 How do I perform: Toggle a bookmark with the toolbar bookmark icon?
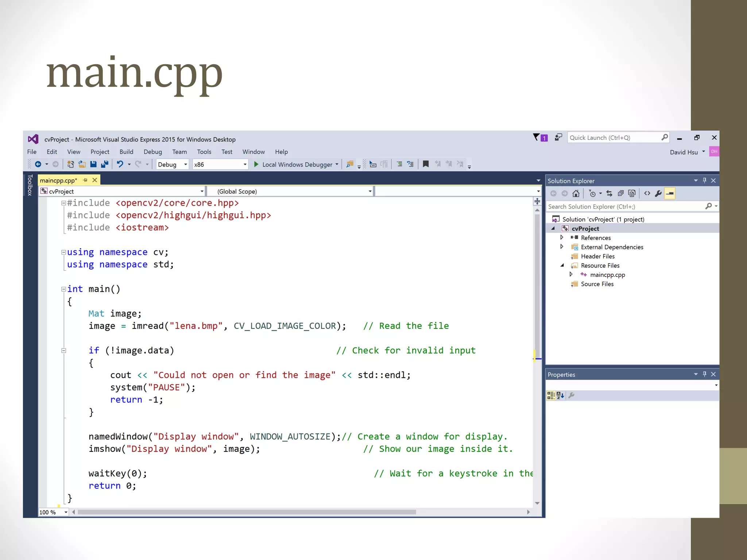coord(425,164)
